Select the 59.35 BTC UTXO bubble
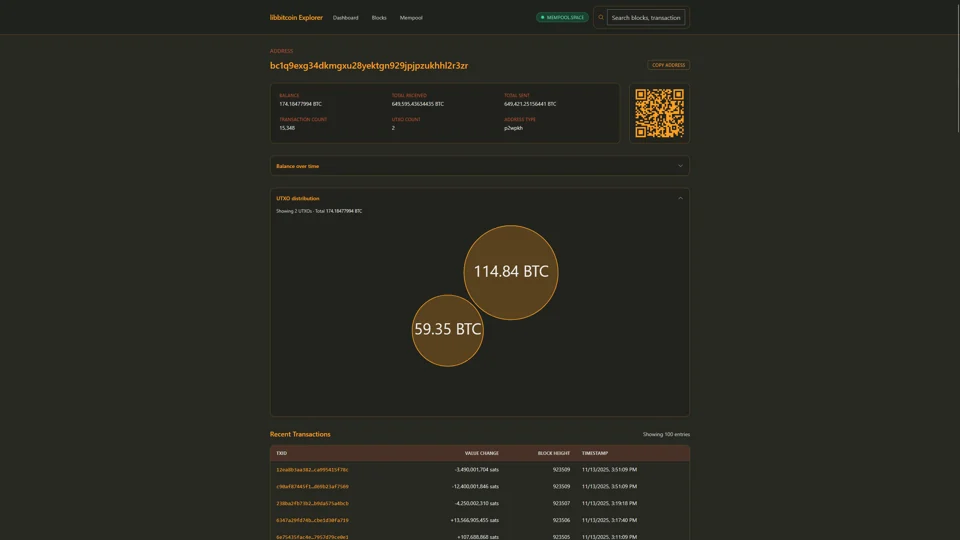The image size is (960, 540). pyautogui.click(x=448, y=330)
